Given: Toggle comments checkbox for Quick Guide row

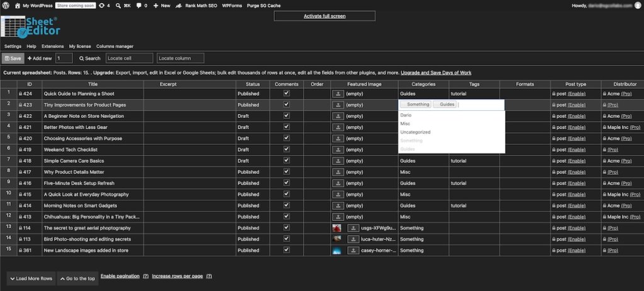Looking at the screenshot, I should coord(287,93).
